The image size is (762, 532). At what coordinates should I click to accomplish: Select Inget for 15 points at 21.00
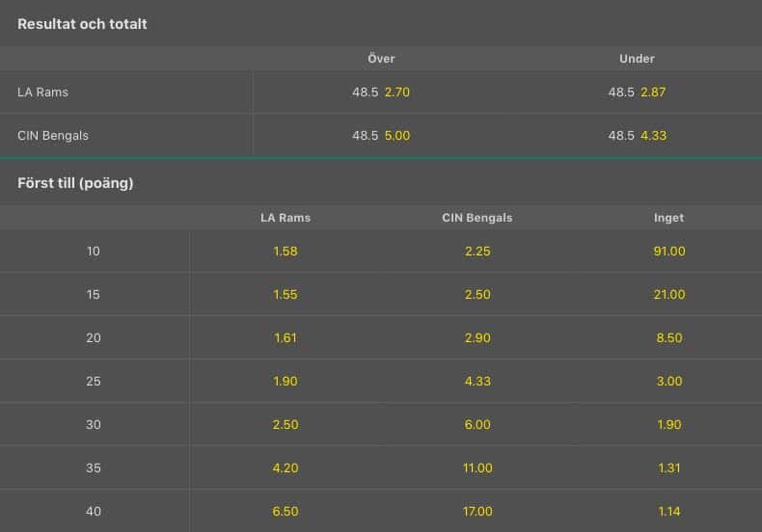pyautogui.click(x=669, y=295)
